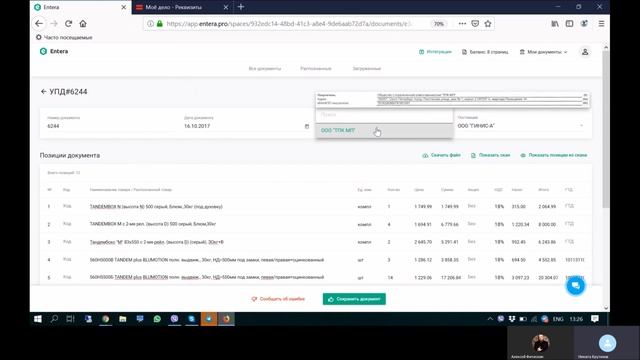
Task: Click 'Показать позиции из скана' link
Action: point(553,155)
